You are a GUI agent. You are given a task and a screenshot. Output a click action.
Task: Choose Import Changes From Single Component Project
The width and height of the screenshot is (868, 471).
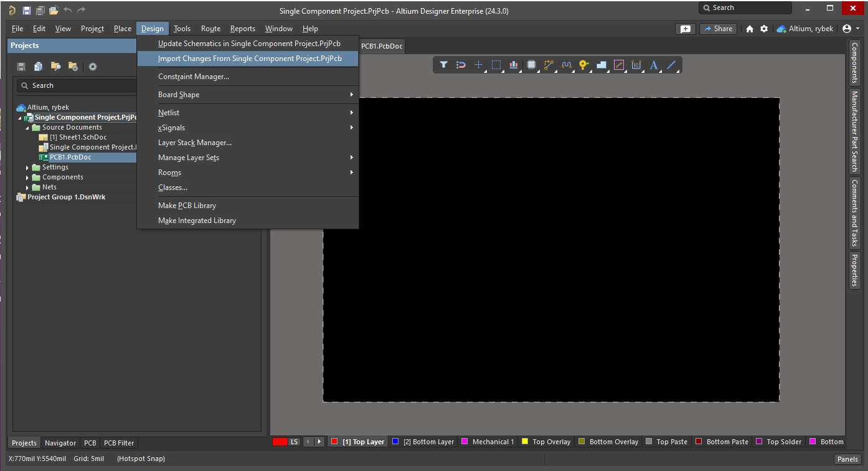(x=248, y=59)
